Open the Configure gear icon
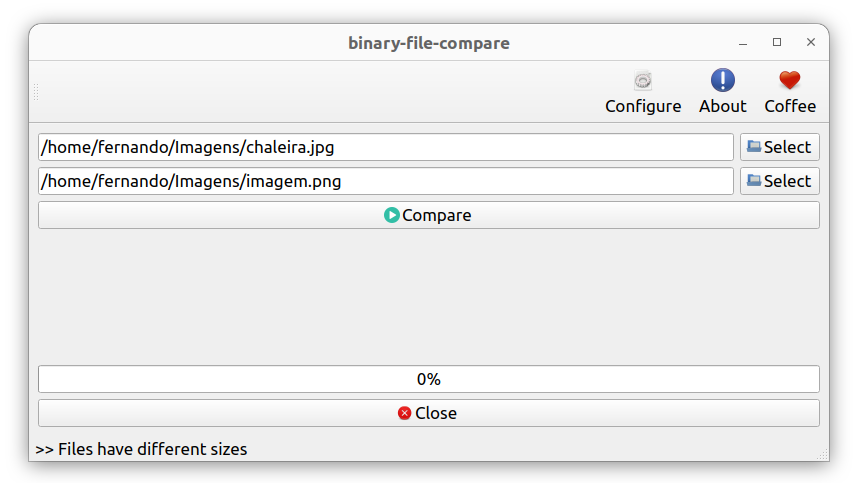The width and height of the screenshot is (858, 483). (643, 81)
